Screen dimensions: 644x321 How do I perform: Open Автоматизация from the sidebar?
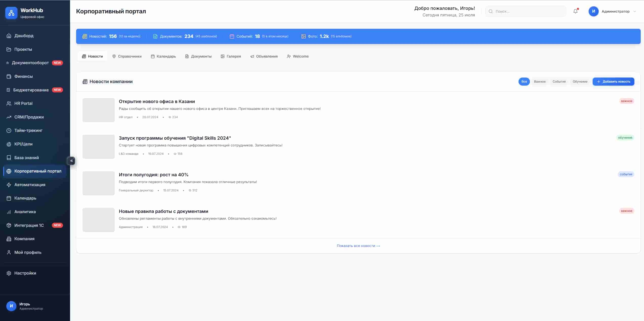[x=30, y=185]
